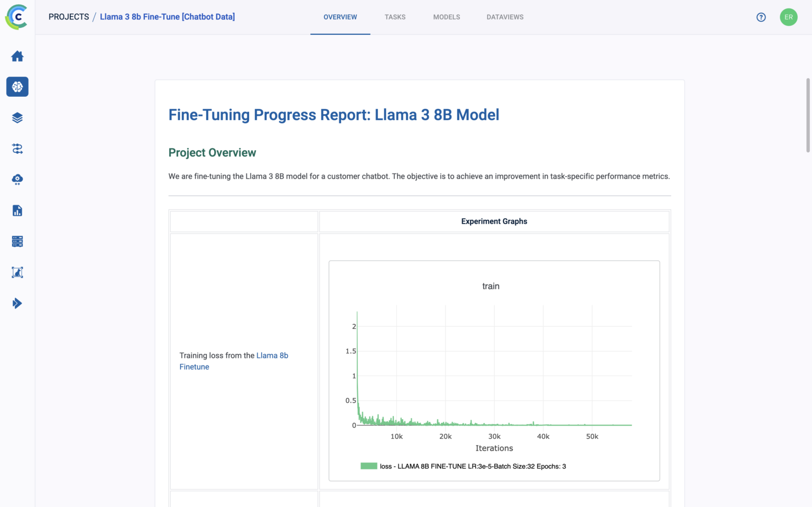Click the OVERVIEW tab
This screenshot has width=812, height=507.
point(340,17)
